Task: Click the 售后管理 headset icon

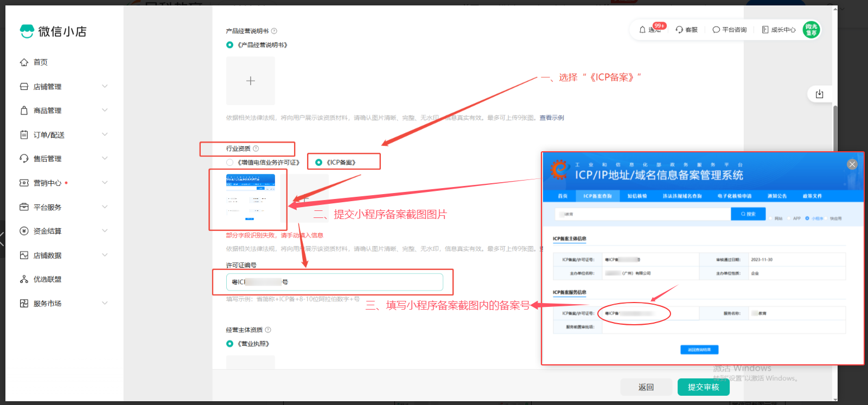Action: point(24,159)
